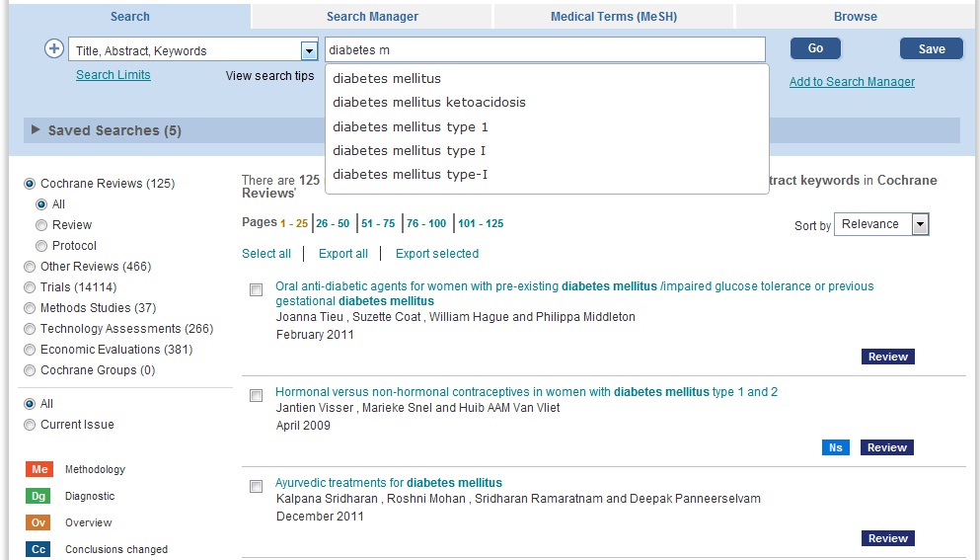Image resolution: width=980 pixels, height=560 pixels.
Task: Tick checkbox for Oral anti-diabetic agents result
Action: 257,290
